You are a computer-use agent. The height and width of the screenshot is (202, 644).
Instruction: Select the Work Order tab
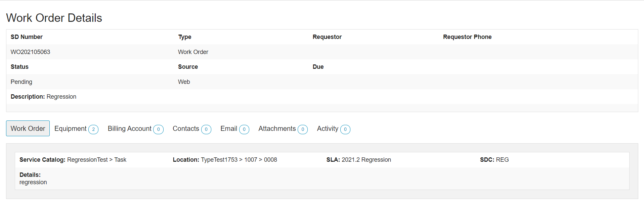28,128
